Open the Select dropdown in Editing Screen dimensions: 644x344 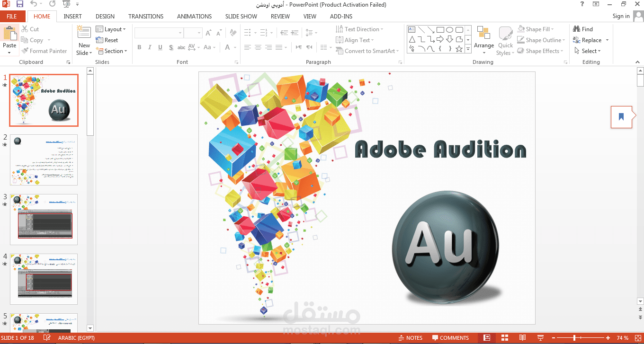(x=587, y=51)
